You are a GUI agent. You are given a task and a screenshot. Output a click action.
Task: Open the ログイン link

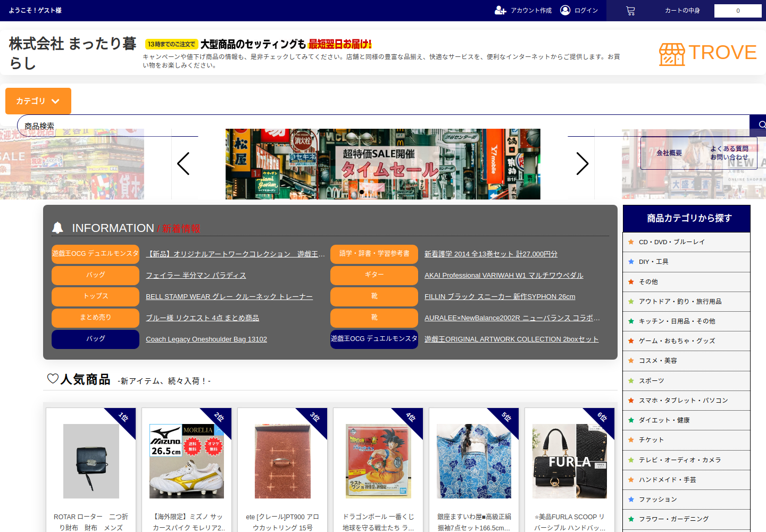pyautogui.click(x=586, y=11)
